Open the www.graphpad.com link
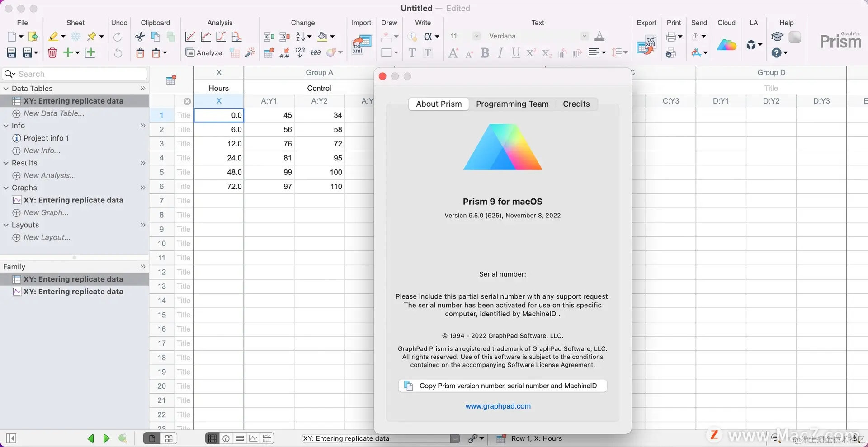This screenshot has width=868, height=447. [498, 406]
